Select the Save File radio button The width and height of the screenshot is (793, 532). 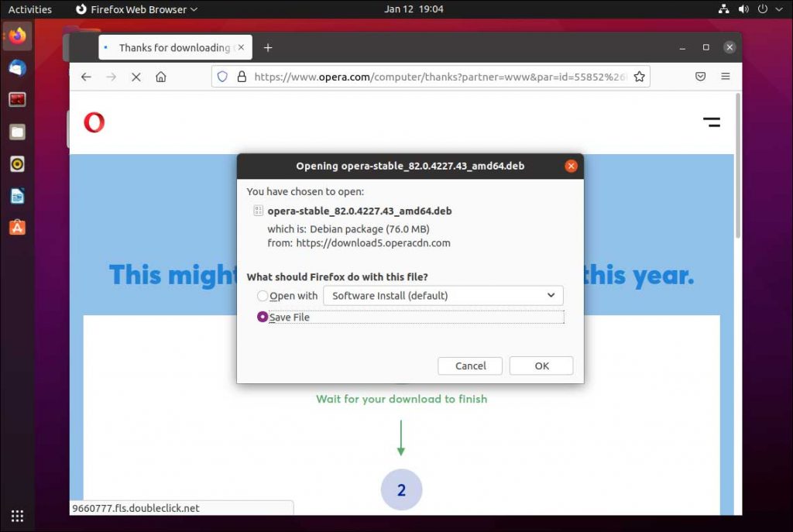coord(263,317)
